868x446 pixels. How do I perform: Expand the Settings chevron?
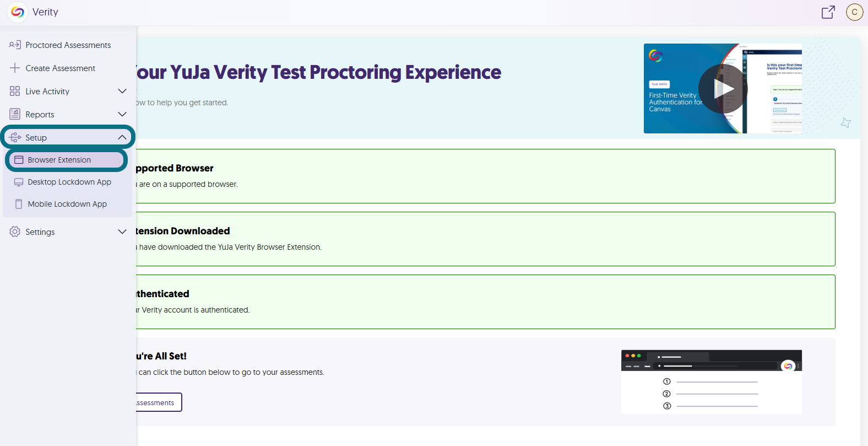122,232
